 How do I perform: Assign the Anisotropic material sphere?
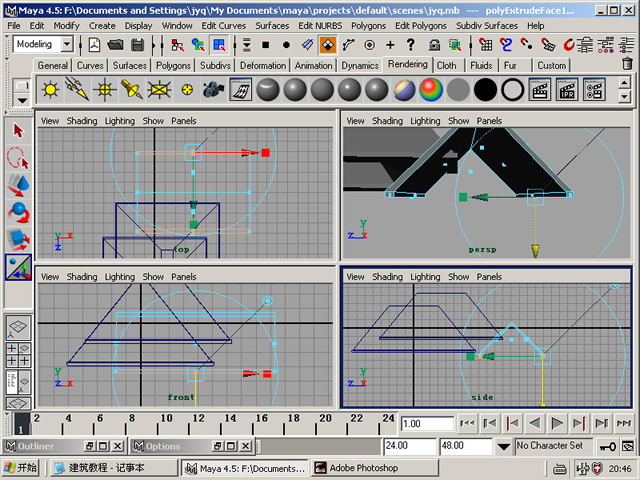268,89
